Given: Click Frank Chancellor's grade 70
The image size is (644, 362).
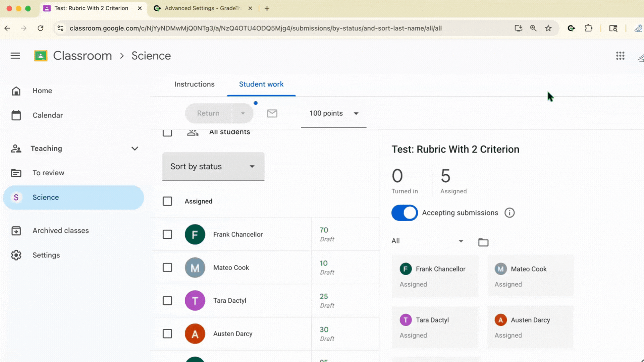Looking at the screenshot, I should [324, 230].
